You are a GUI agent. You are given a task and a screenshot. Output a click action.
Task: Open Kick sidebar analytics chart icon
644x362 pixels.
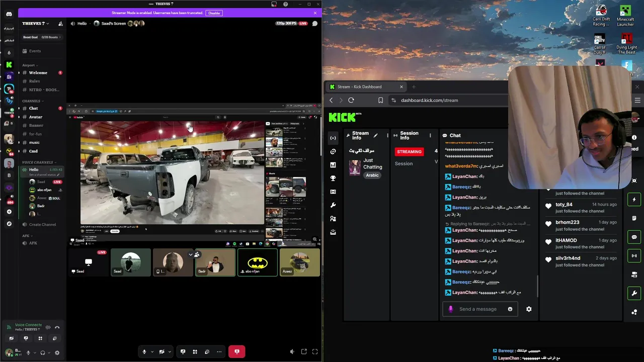pyautogui.click(x=333, y=165)
